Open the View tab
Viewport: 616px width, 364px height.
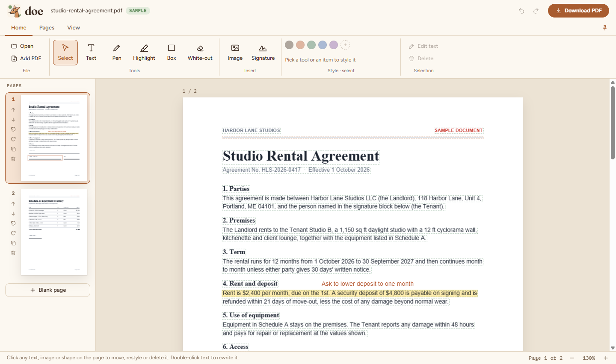coord(74,28)
